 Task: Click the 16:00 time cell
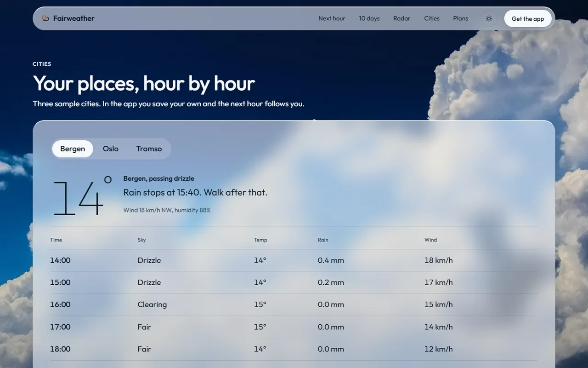coord(60,305)
